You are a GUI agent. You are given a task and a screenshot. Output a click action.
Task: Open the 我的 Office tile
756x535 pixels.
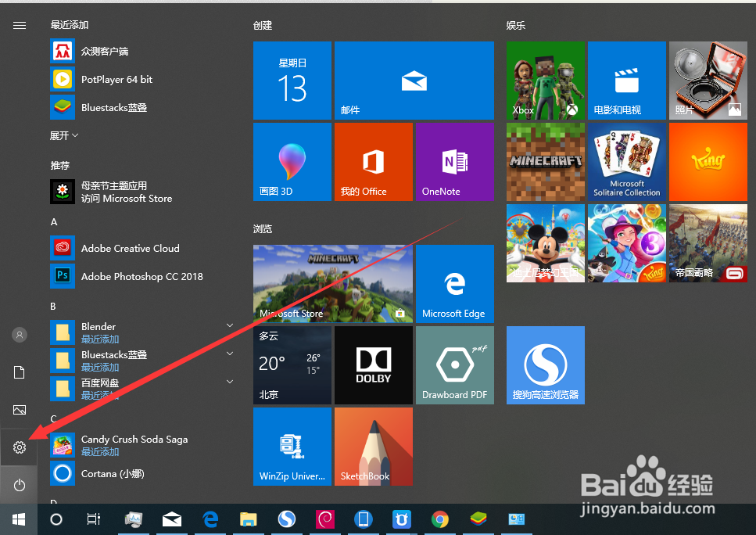[x=374, y=162]
